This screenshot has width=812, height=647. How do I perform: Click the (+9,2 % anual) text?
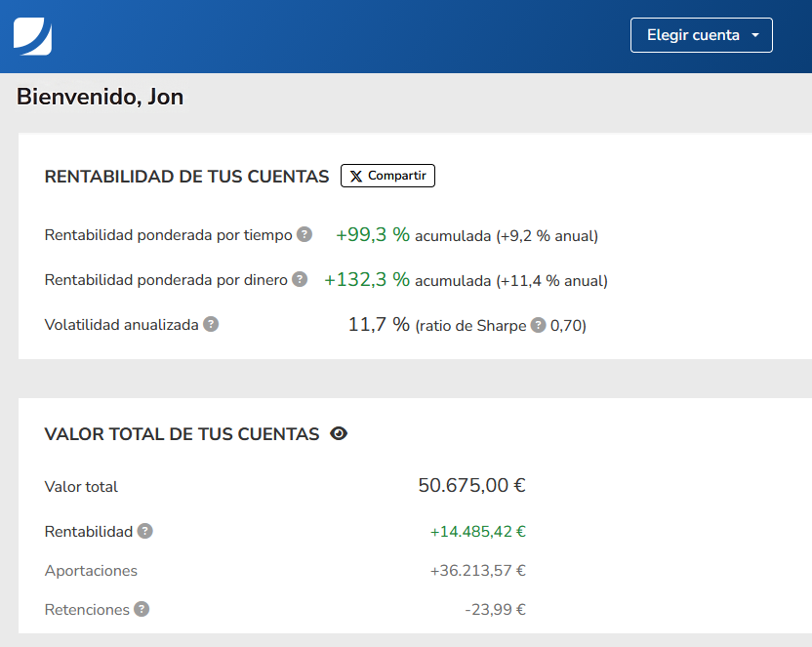[548, 236]
